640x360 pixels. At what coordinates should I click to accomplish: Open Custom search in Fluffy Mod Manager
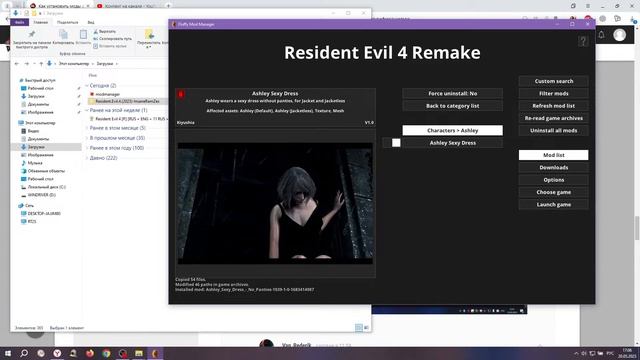553,81
